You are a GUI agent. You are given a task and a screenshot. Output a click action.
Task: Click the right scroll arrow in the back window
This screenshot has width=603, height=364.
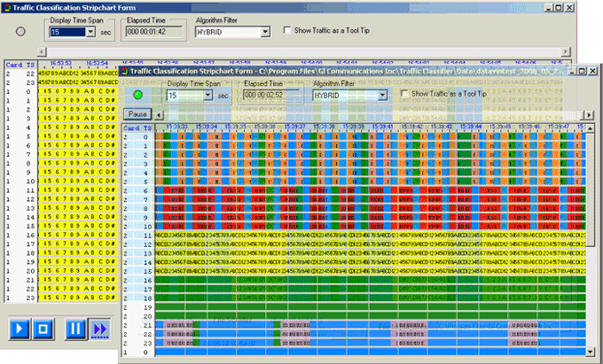pos(566,51)
